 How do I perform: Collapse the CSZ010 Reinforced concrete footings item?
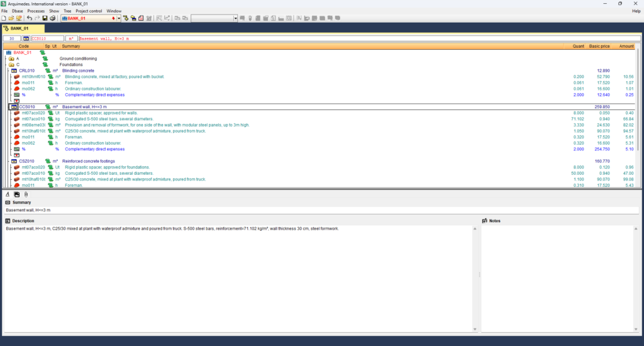(x=14, y=161)
